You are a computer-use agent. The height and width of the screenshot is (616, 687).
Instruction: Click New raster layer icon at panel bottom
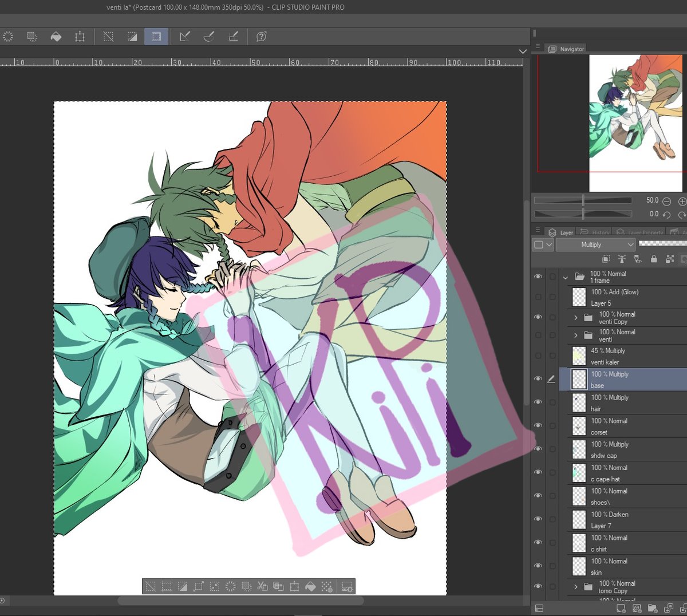(x=621, y=609)
